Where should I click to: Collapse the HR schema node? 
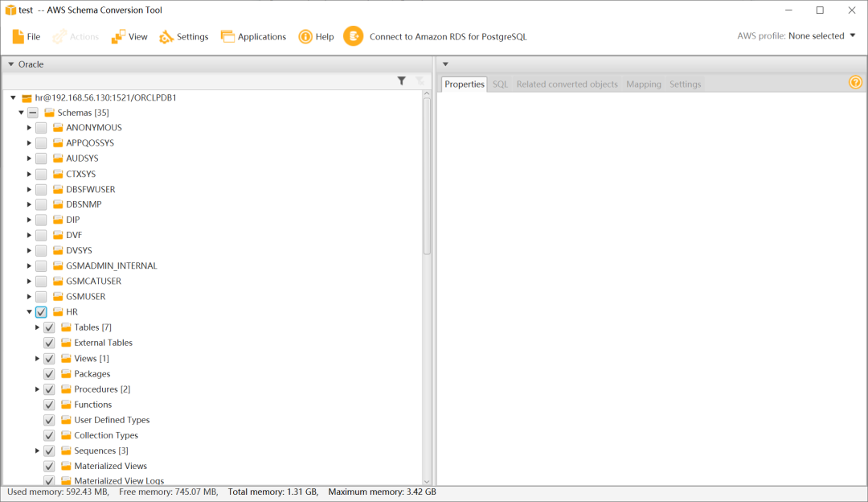click(30, 312)
